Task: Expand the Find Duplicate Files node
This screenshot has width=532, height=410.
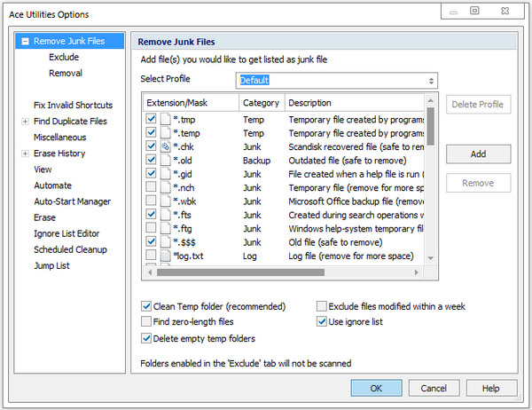Action: 25,122
